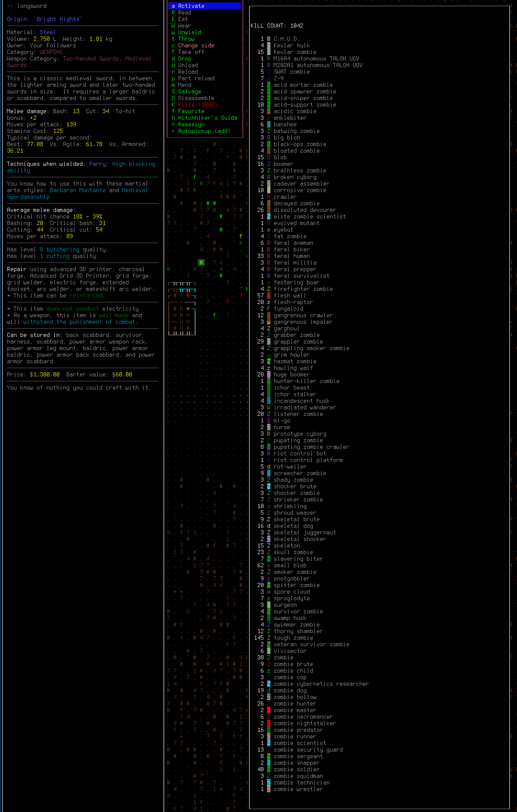Click Two-handed Swords weapon category text
The width and height of the screenshot is (517, 812).
(91, 58)
